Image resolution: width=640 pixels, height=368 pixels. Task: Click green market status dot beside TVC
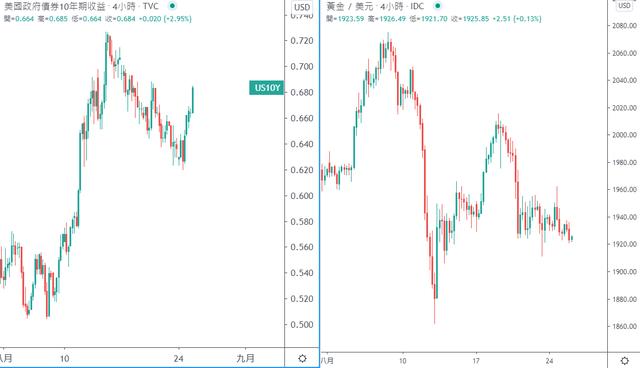click(172, 6)
